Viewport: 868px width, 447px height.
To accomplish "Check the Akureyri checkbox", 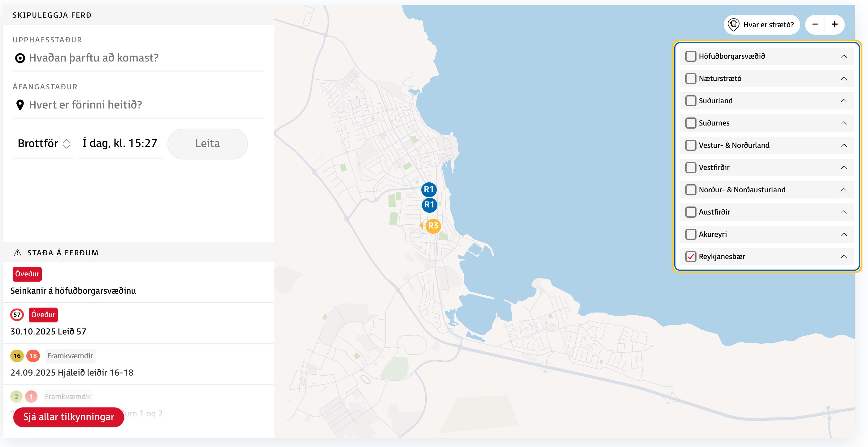I will click(x=690, y=234).
